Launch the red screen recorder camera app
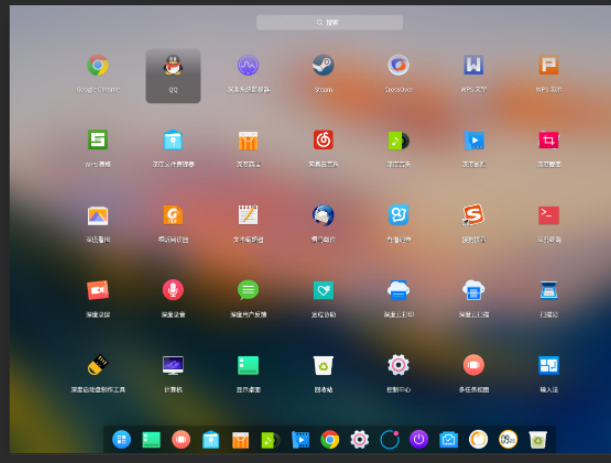This screenshot has width=611, height=463. (98, 290)
